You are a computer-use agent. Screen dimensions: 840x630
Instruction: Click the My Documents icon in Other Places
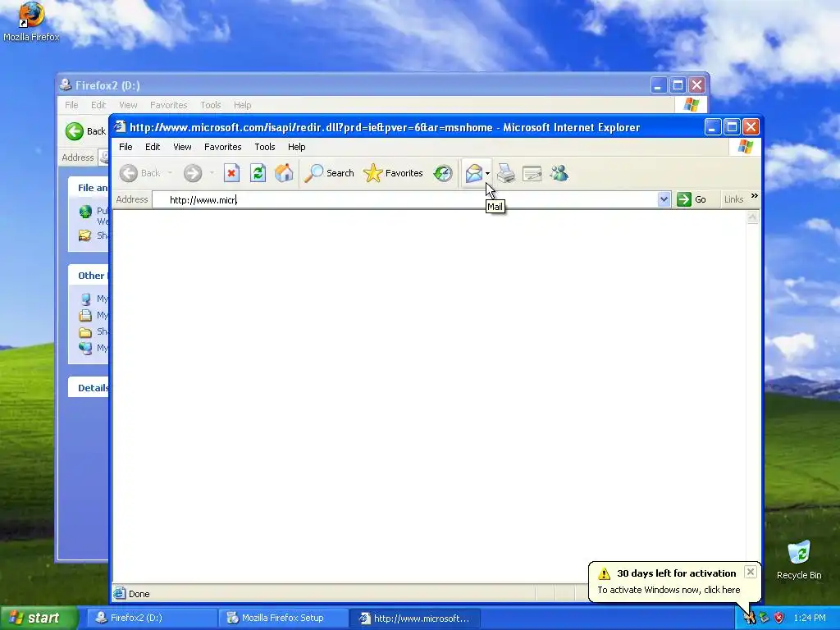(85, 315)
